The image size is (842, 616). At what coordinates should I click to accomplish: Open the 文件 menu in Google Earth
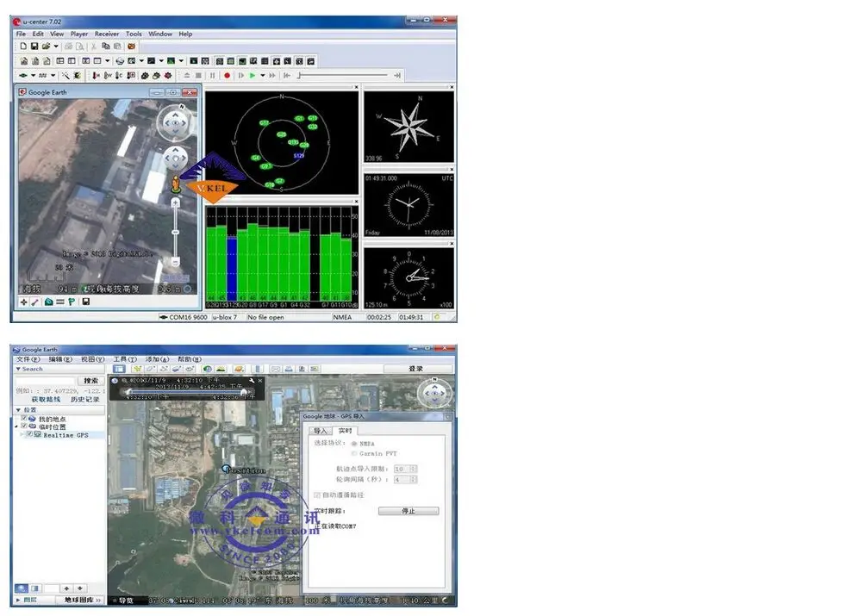pyautogui.click(x=28, y=359)
